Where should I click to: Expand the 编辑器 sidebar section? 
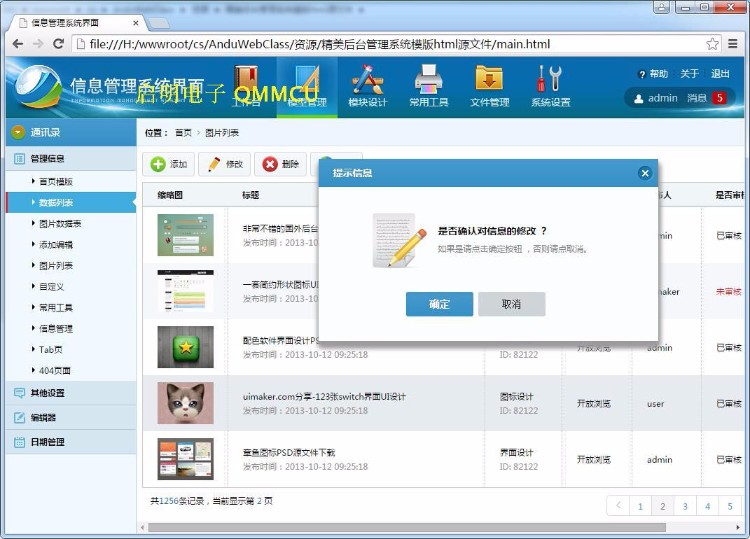(x=71, y=418)
